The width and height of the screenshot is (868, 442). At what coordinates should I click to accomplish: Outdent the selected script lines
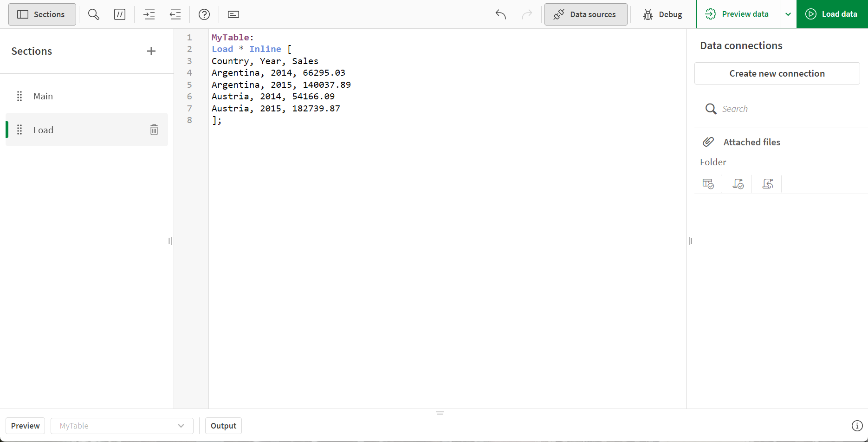[x=175, y=14]
